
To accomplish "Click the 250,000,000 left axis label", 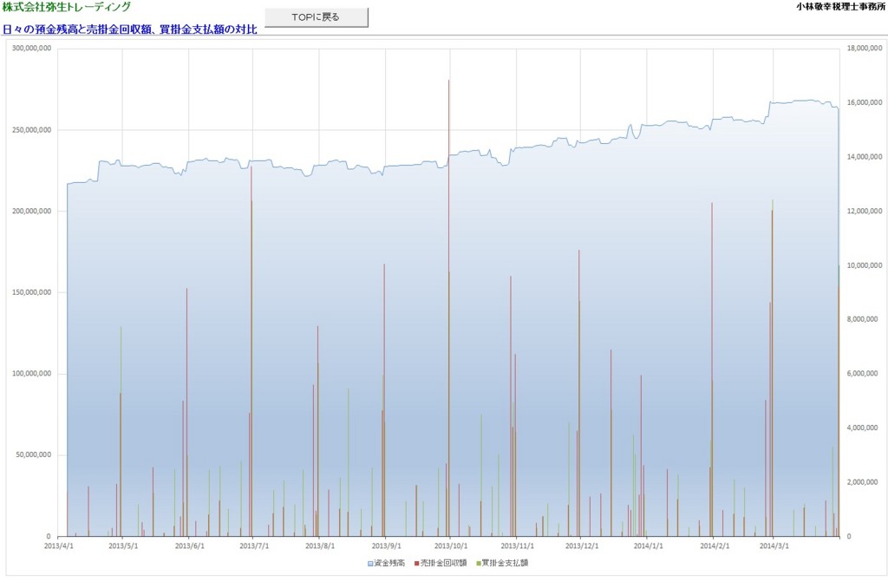I will pos(32,130).
